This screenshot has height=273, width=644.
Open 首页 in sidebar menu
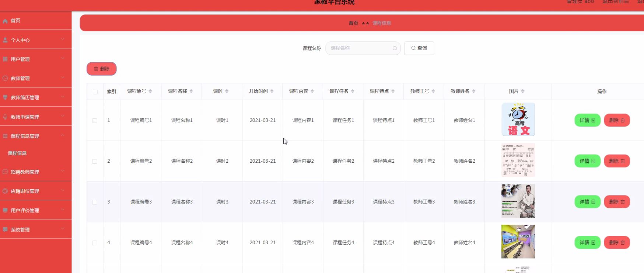36,21
